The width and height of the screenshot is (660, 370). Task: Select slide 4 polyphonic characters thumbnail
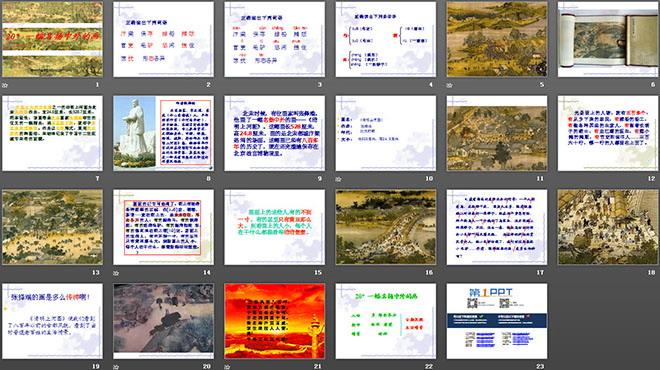[386, 39]
